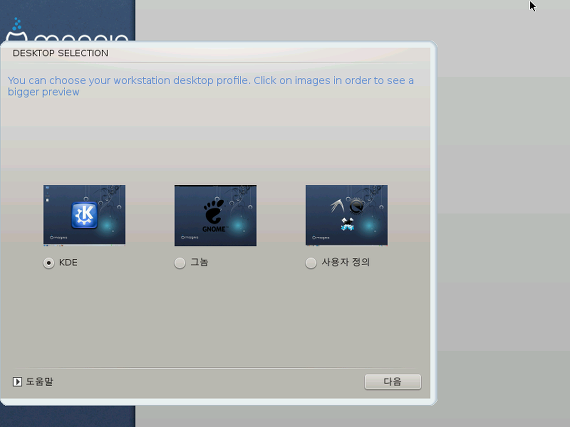Image resolution: width=570 pixels, height=427 pixels.
Task: Preview the custom desktop thumbnail
Action: 347,215
